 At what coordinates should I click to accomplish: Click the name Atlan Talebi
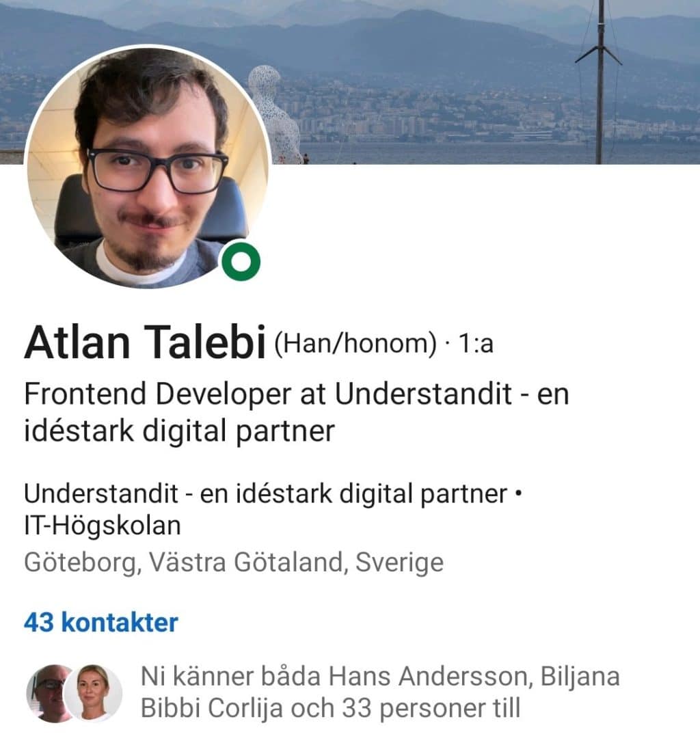(145, 342)
